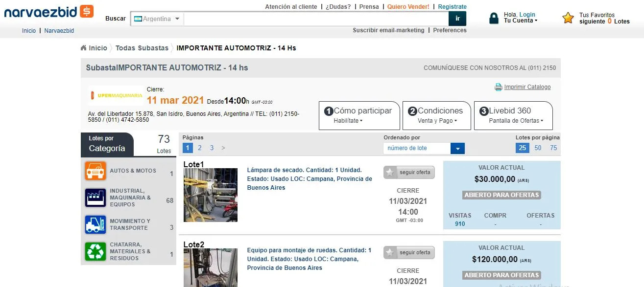The image size is (644, 287).
Task: Show 50 lots per page
Action: pyautogui.click(x=538, y=148)
